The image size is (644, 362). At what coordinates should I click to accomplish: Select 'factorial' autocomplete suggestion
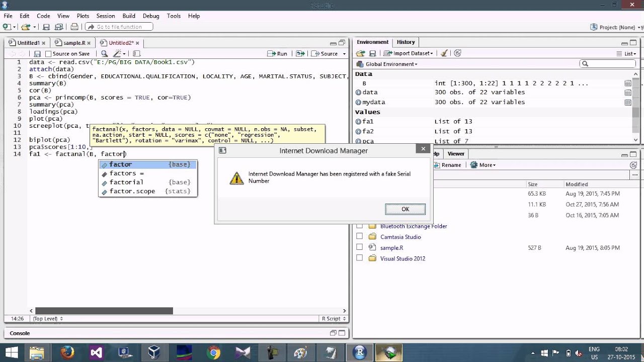148,183
